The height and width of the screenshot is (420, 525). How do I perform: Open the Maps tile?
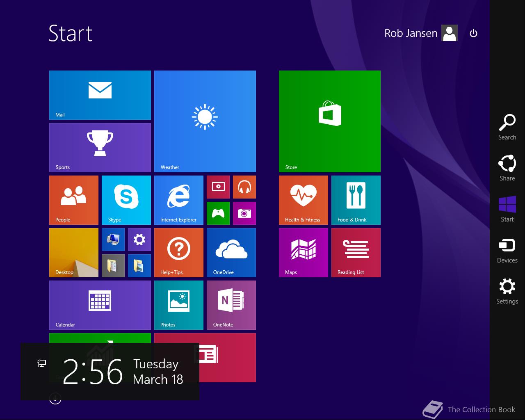(304, 253)
